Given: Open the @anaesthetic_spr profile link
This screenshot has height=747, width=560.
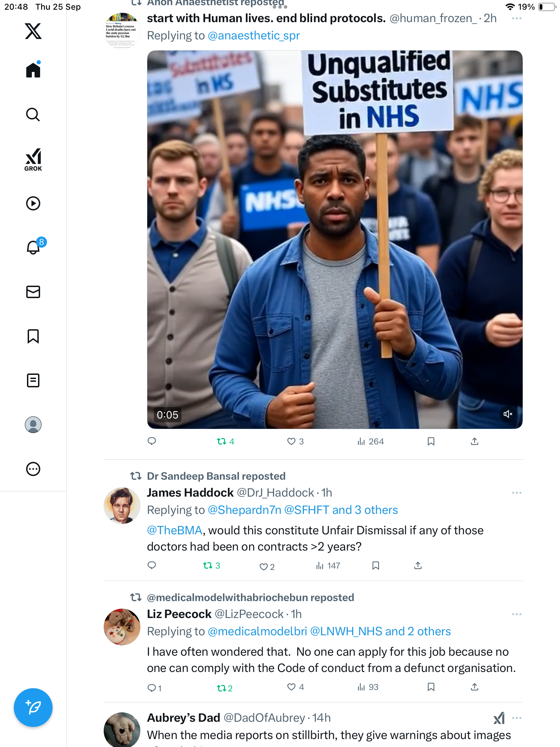Looking at the screenshot, I should pyautogui.click(x=254, y=36).
